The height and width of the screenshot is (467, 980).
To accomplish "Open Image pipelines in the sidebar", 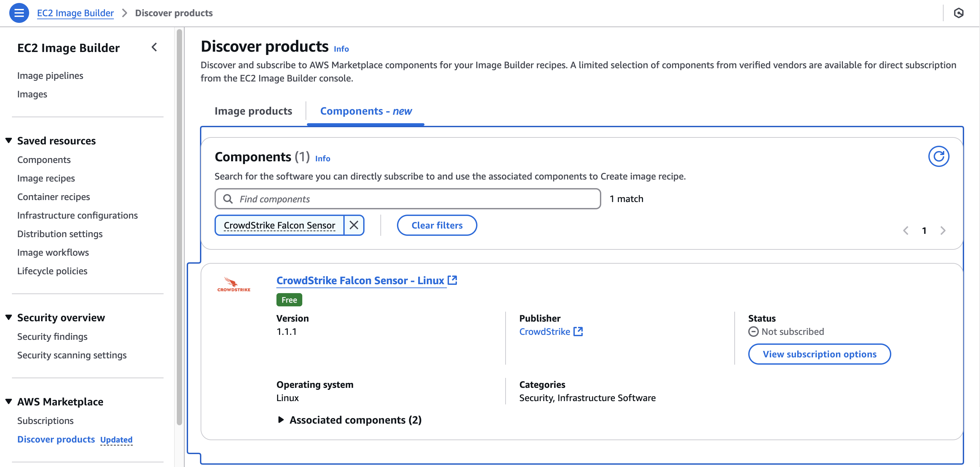I will [50, 76].
